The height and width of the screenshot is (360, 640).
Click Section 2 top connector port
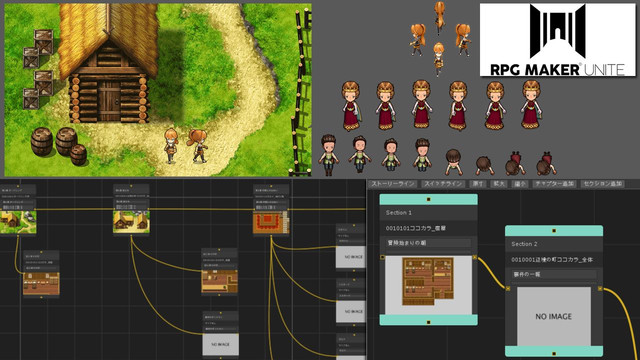coord(554,231)
